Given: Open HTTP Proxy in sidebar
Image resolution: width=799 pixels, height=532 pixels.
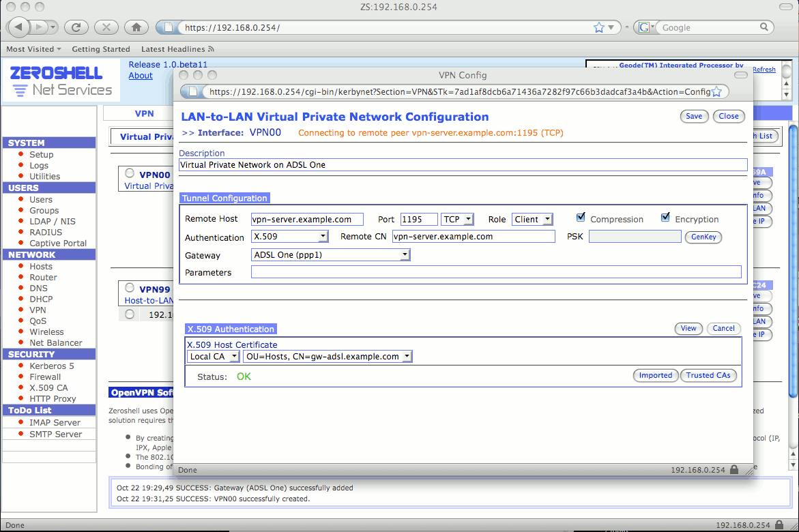Looking at the screenshot, I should (x=53, y=398).
